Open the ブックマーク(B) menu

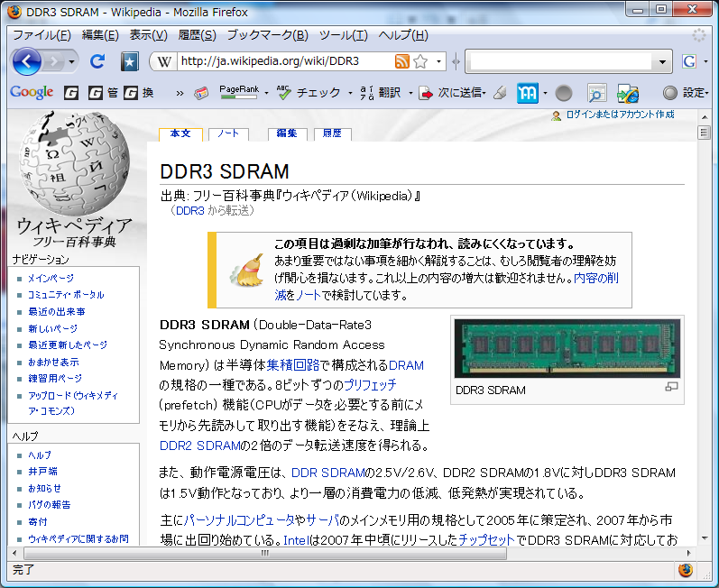coord(267,35)
